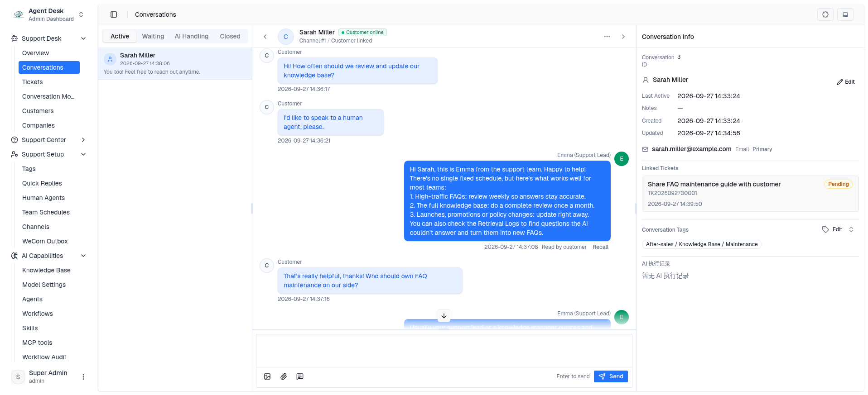Expand the Support Center section
868x395 pixels.
pyautogui.click(x=83, y=140)
